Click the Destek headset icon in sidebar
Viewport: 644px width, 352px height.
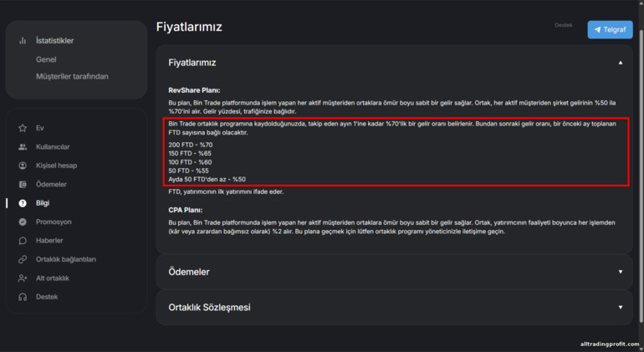click(x=23, y=297)
